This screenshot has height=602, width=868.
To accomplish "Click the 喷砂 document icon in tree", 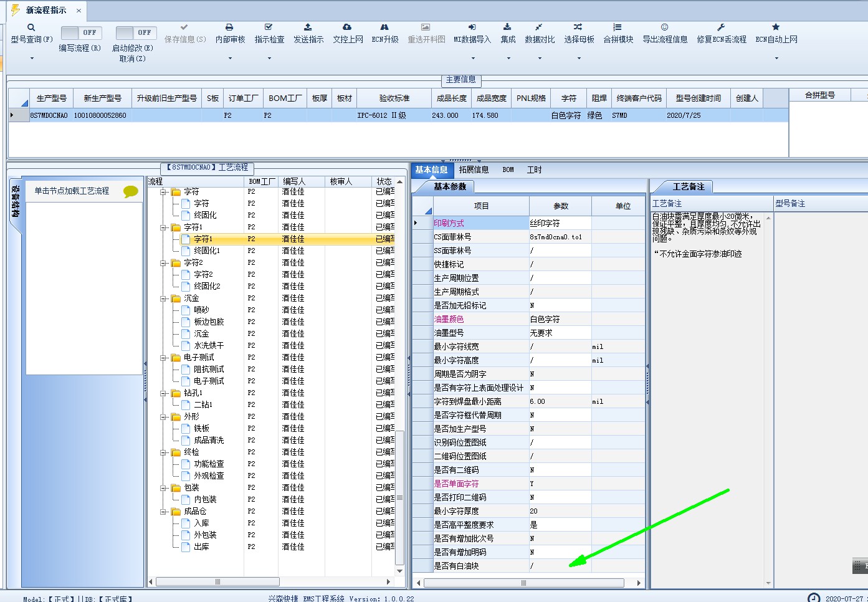I will click(x=186, y=310).
